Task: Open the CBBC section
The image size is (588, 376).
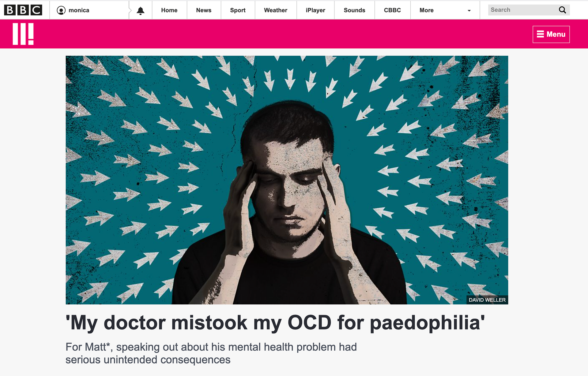Action: tap(392, 10)
